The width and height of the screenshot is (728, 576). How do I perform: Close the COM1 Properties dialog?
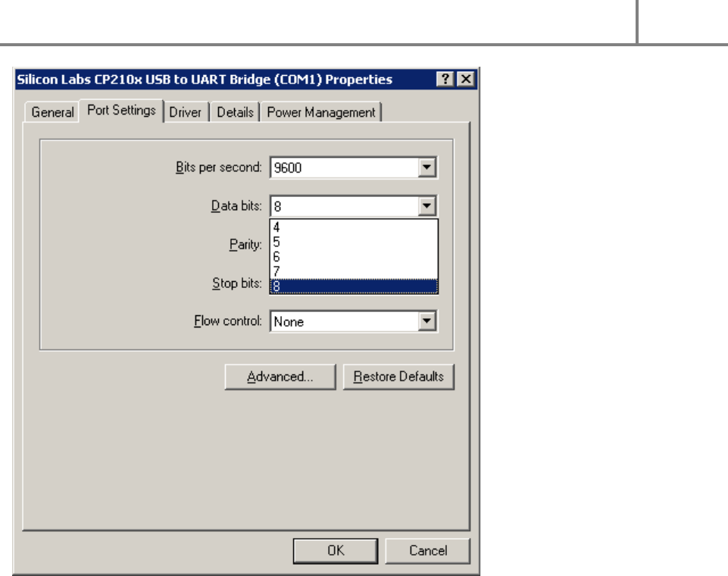pos(466,80)
